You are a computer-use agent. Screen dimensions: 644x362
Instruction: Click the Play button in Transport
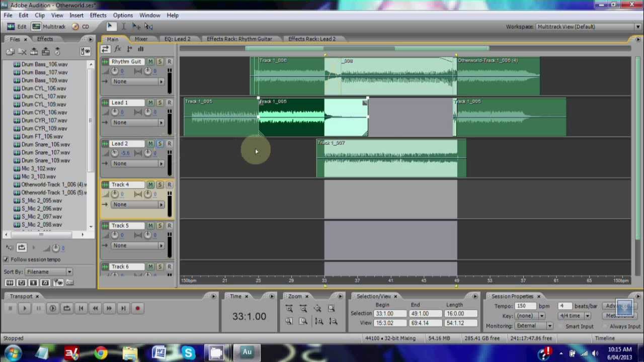click(x=24, y=309)
